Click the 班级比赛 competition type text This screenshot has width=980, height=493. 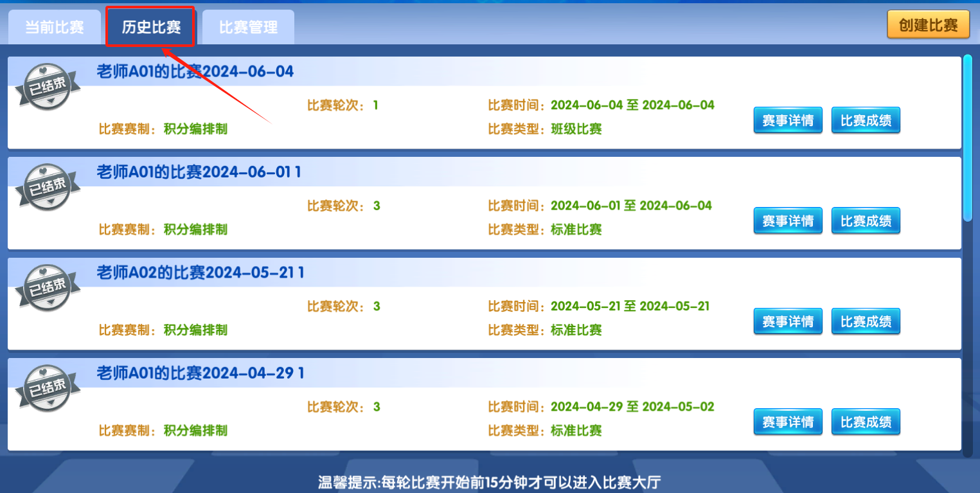pos(576,129)
